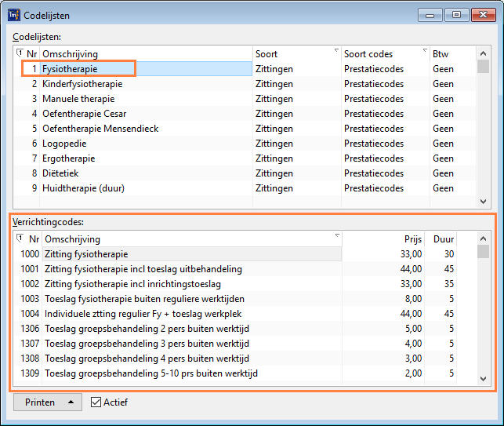504x426 pixels.
Task: Open the Printen dropdown arrow
Action: (71, 402)
